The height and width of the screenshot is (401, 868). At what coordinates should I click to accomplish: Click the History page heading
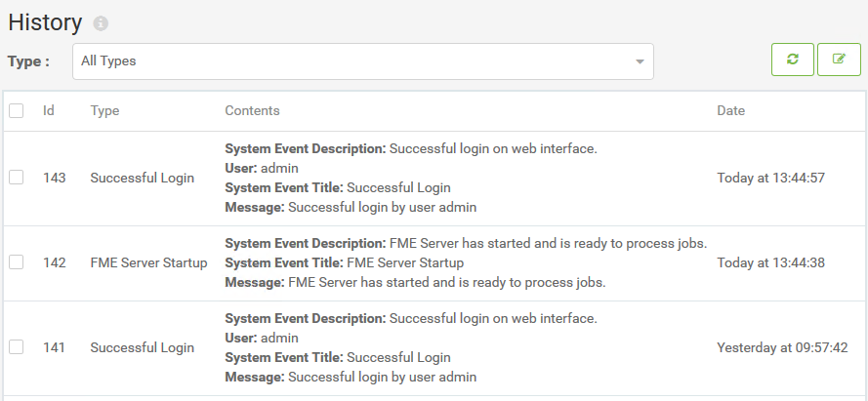tap(45, 22)
